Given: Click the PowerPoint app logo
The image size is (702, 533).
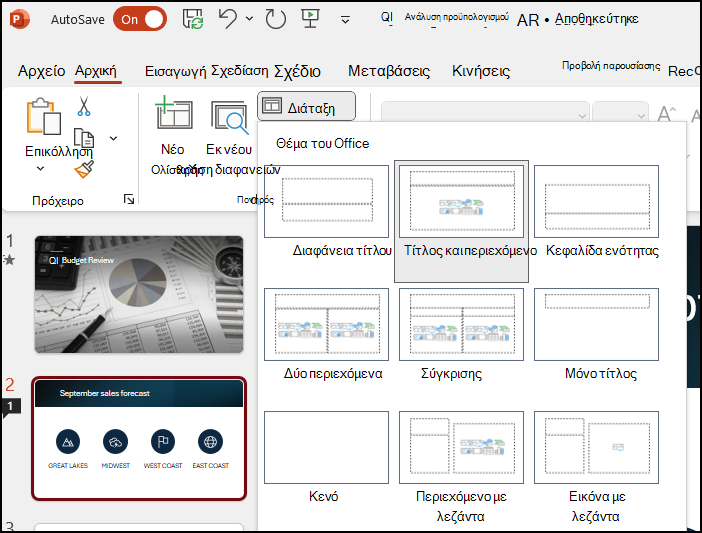Looking at the screenshot, I should 20,19.
